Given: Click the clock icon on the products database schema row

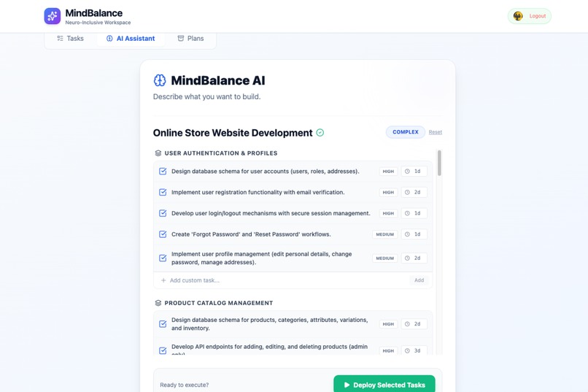Looking at the screenshot, I should [x=407, y=324].
